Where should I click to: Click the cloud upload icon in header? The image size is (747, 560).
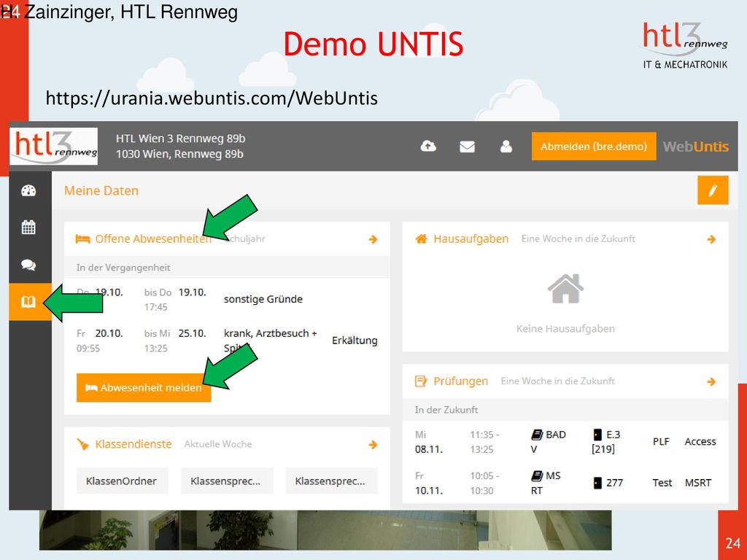pyautogui.click(x=427, y=146)
